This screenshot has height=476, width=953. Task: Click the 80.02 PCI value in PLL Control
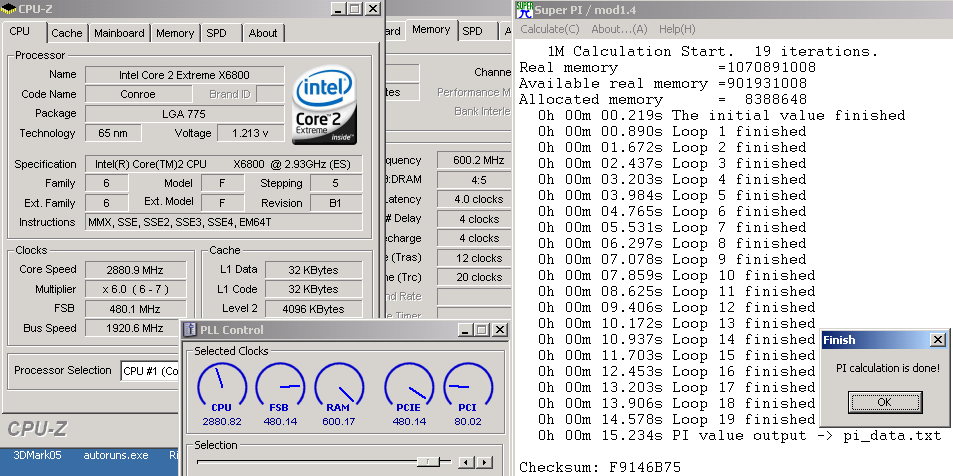[x=467, y=421]
